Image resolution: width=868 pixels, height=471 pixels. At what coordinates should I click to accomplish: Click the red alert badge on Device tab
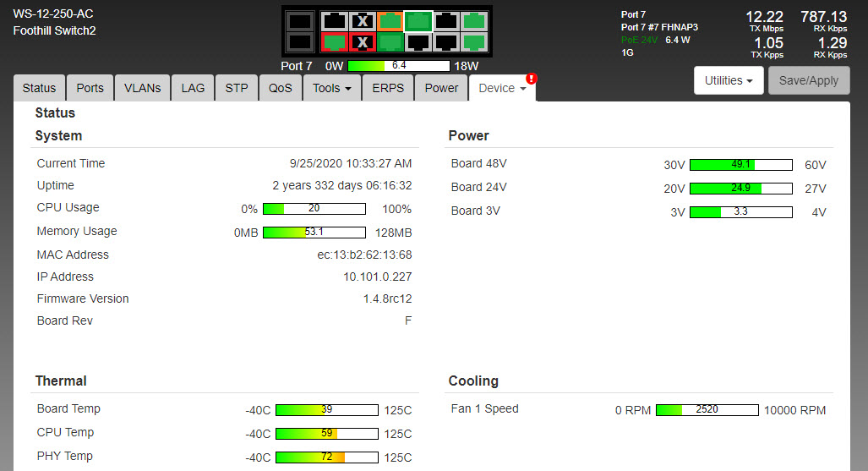coord(531,78)
